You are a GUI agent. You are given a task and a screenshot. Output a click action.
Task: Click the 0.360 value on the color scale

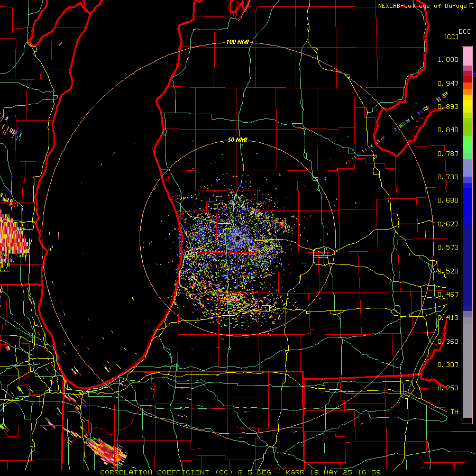[x=448, y=342]
